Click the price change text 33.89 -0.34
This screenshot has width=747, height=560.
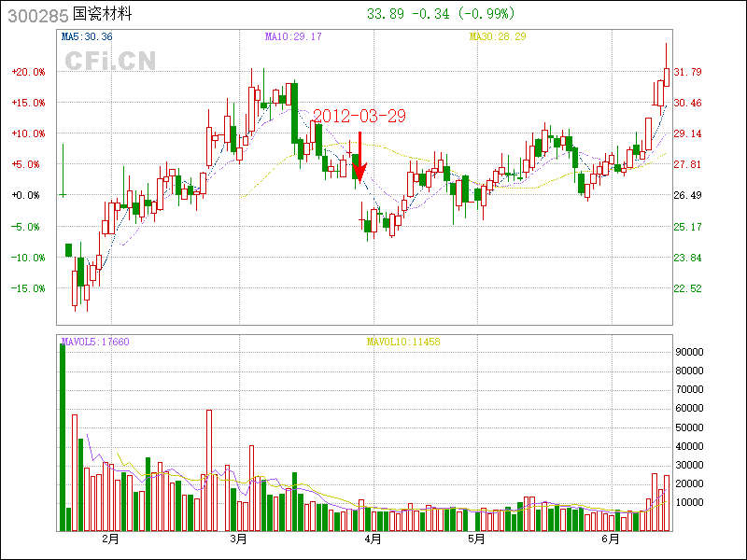(409, 14)
